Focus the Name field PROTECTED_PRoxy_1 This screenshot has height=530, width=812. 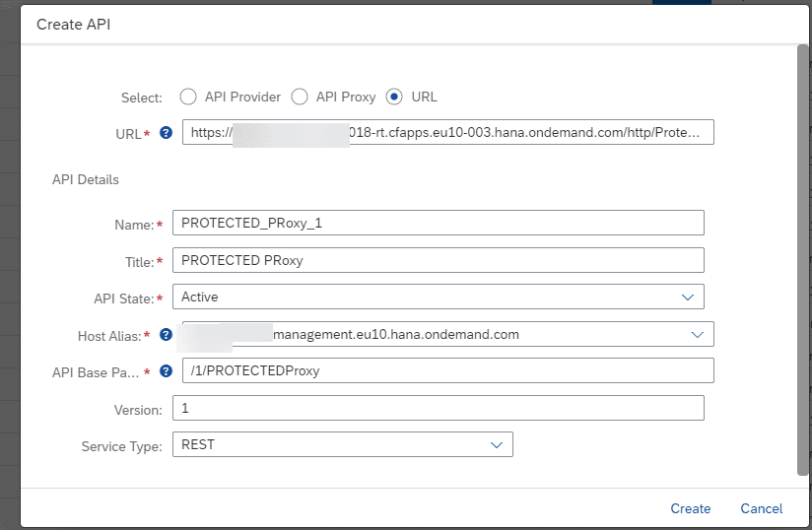pyautogui.click(x=439, y=223)
